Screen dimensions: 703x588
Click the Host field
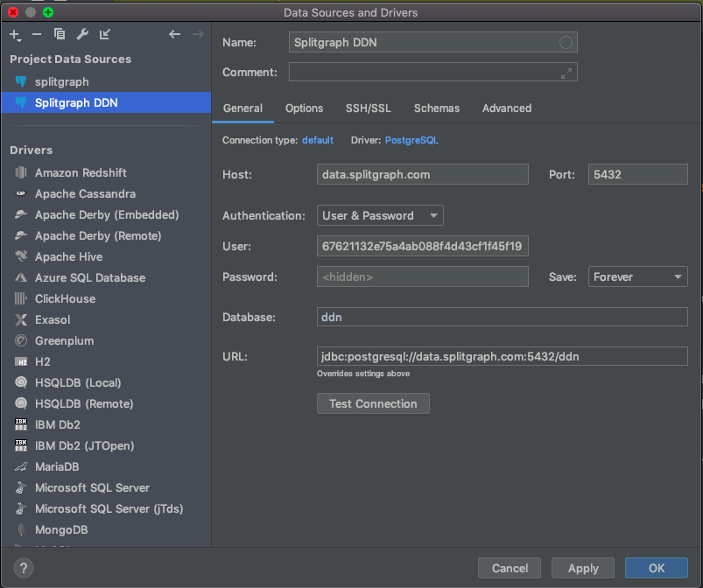tap(422, 174)
